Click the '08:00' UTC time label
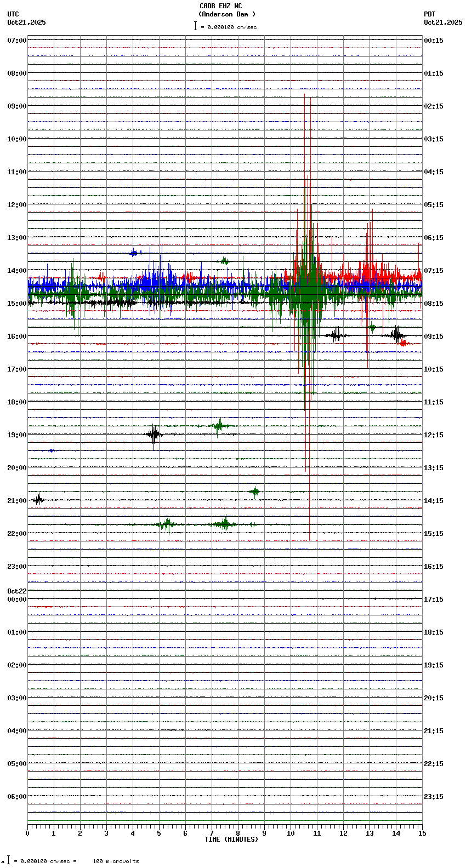466x868 pixels. (x=17, y=73)
